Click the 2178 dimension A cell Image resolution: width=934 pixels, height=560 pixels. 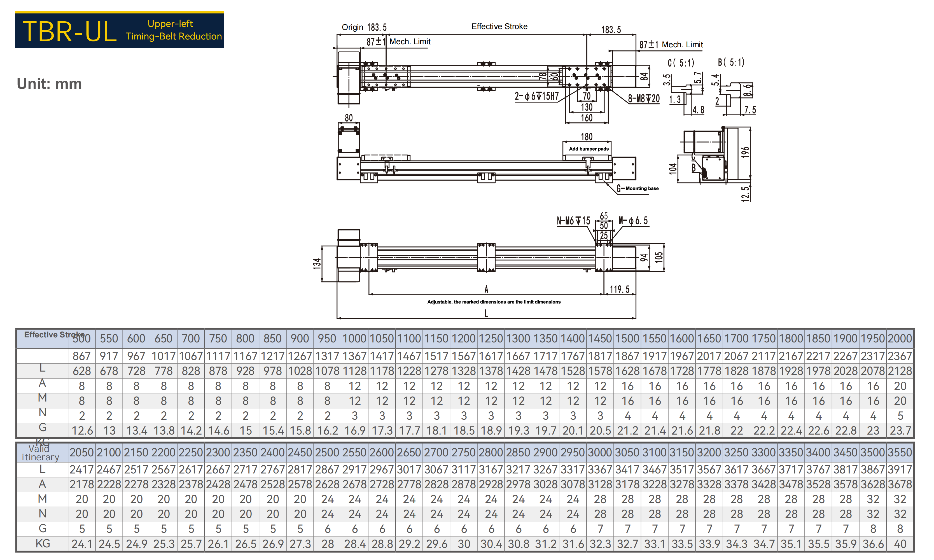click(x=81, y=484)
